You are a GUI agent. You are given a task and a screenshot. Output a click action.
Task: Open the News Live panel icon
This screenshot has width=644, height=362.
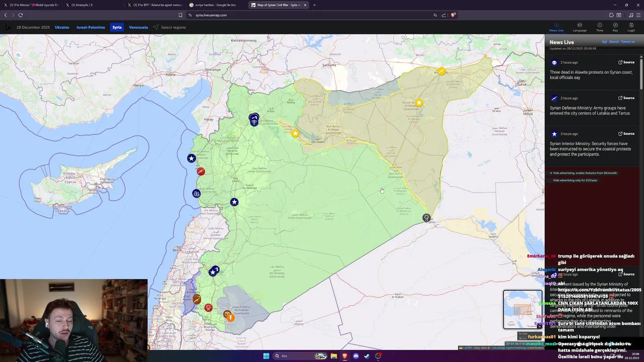click(556, 27)
